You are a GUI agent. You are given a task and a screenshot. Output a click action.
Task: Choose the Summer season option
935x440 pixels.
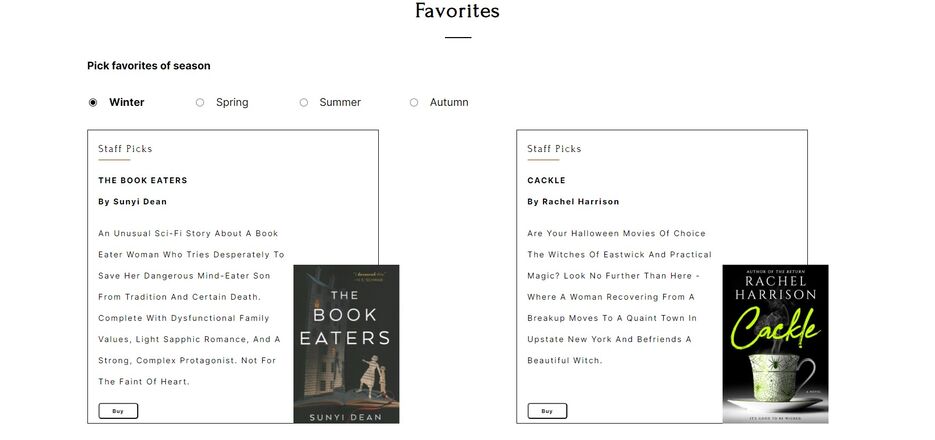[x=304, y=103]
